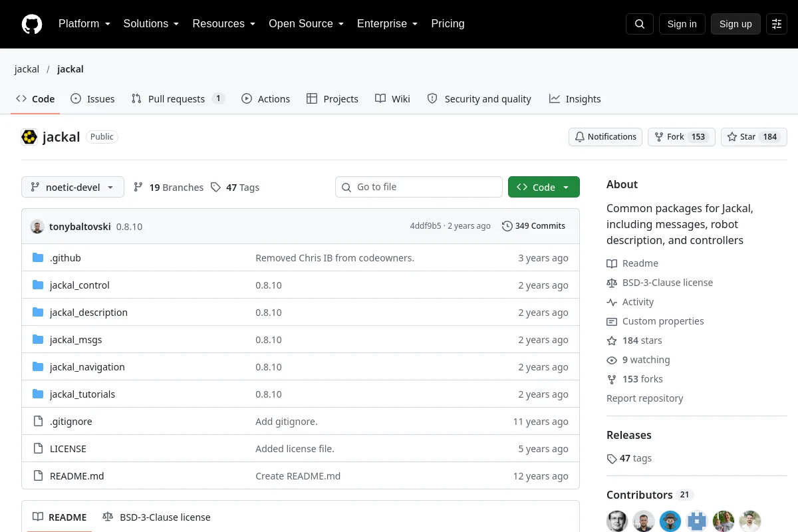Click the book icon beside Readme in About

click(x=612, y=263)
